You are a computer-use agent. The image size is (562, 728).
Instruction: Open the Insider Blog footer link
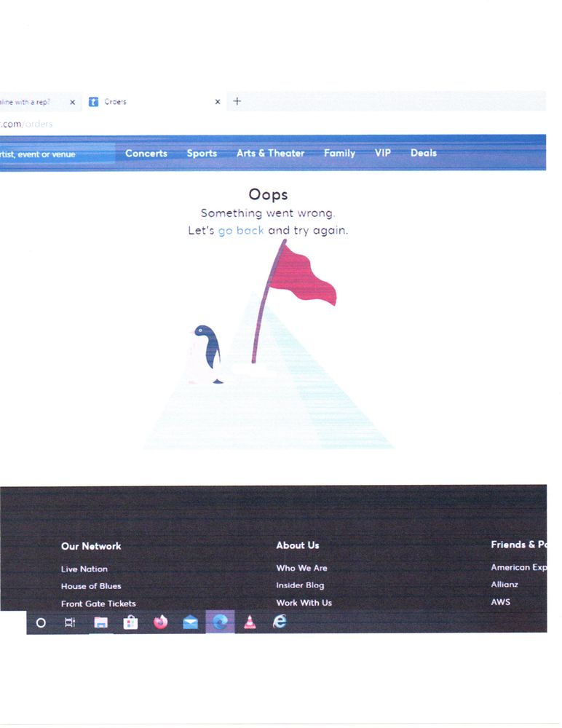coord(300,585)
